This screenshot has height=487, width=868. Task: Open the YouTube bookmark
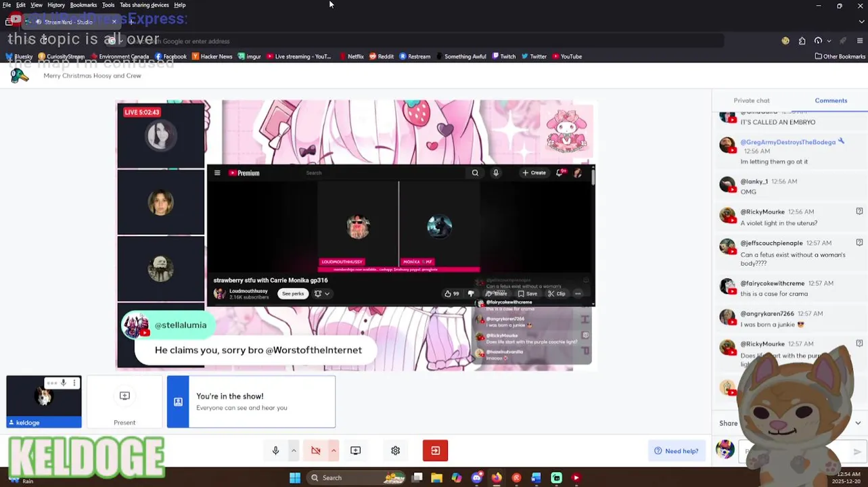point(567,57)
